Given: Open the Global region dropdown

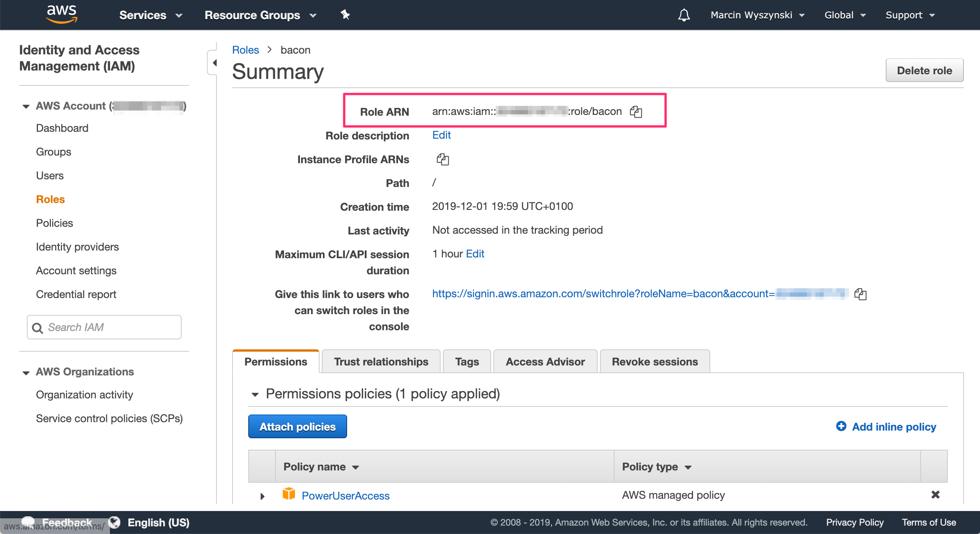Looking at the screenshot, I should pyautogui.click(x=845, y=15).
